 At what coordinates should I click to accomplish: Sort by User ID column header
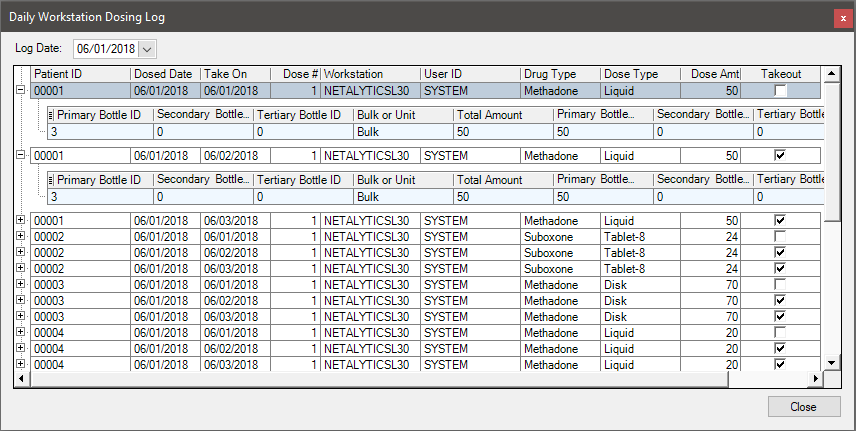(x=471, y=74)
